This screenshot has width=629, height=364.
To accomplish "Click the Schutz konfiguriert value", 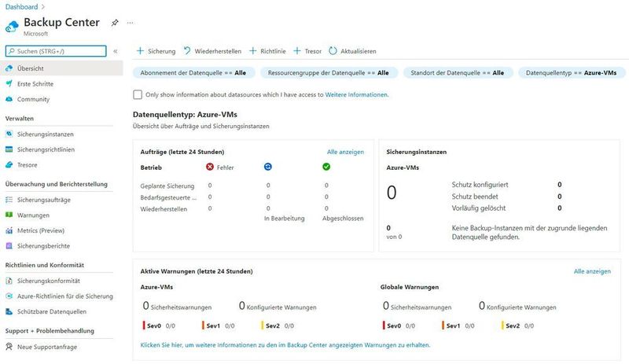I will tap(560, 185).
